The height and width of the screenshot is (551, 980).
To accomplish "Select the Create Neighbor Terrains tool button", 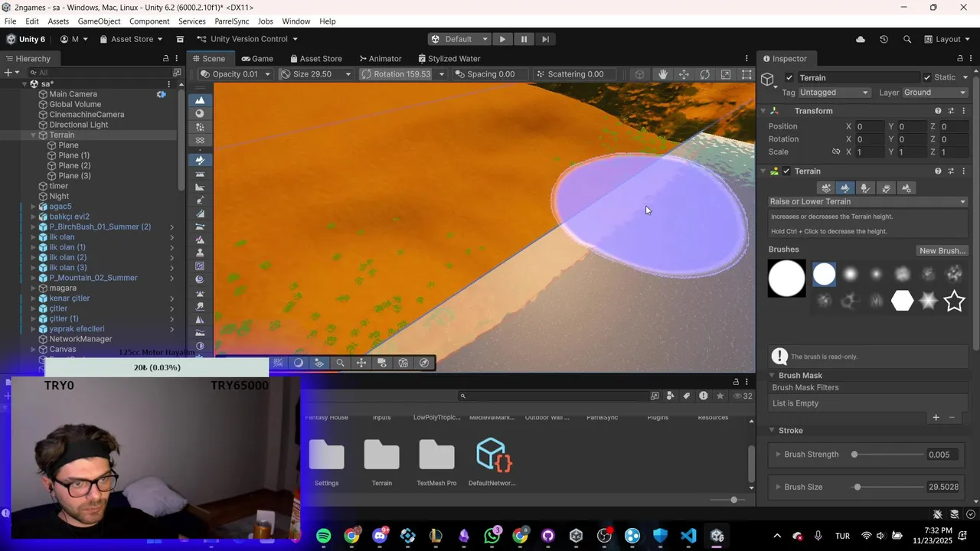I will click(825, 188).
